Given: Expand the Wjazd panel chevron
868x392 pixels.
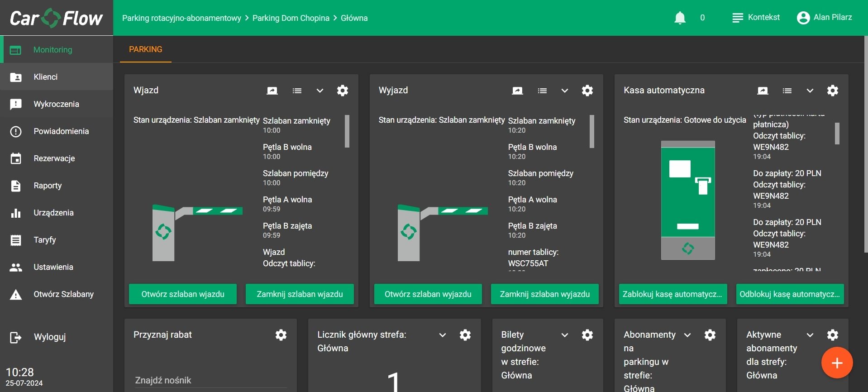Looking at the screenshot, I should [320, 91].
